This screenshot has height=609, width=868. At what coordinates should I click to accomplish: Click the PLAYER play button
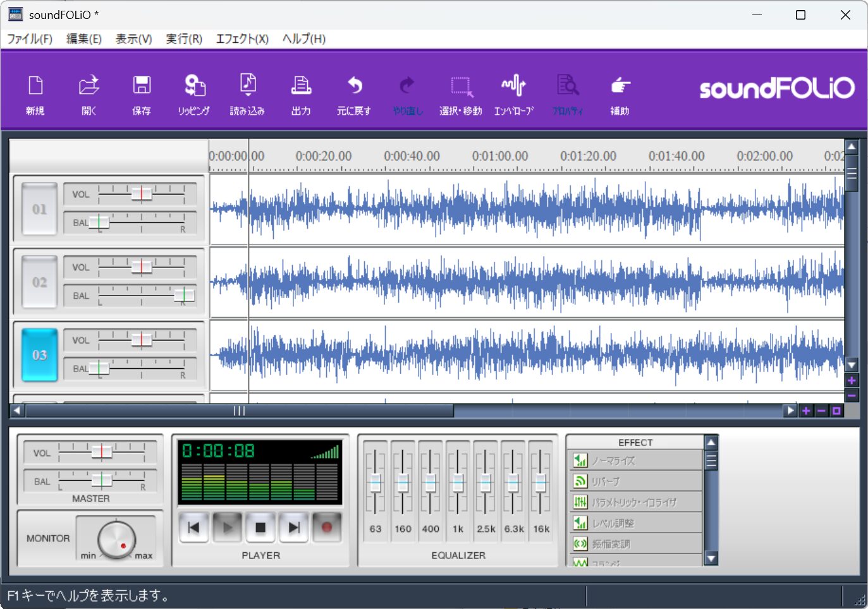point(228,528)
